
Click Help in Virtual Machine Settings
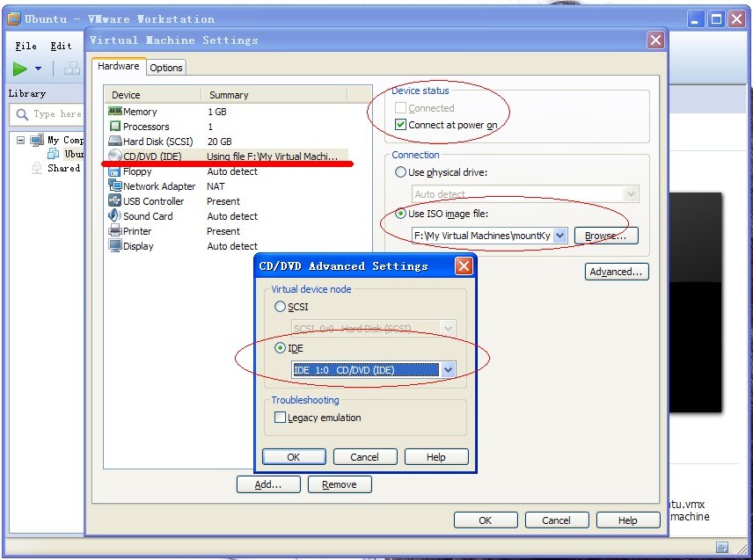[x=628, y=520]
